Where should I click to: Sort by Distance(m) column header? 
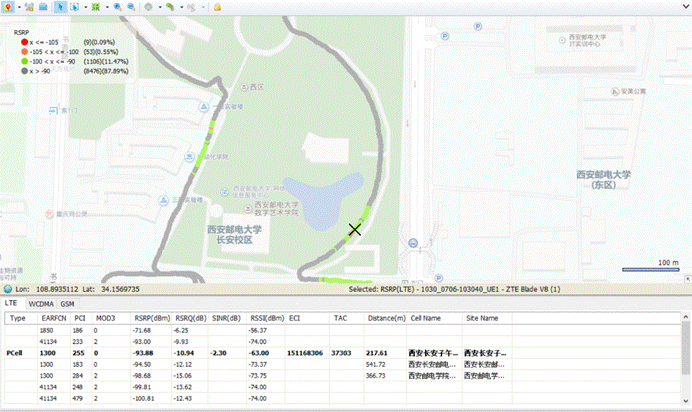pos(387,318)
